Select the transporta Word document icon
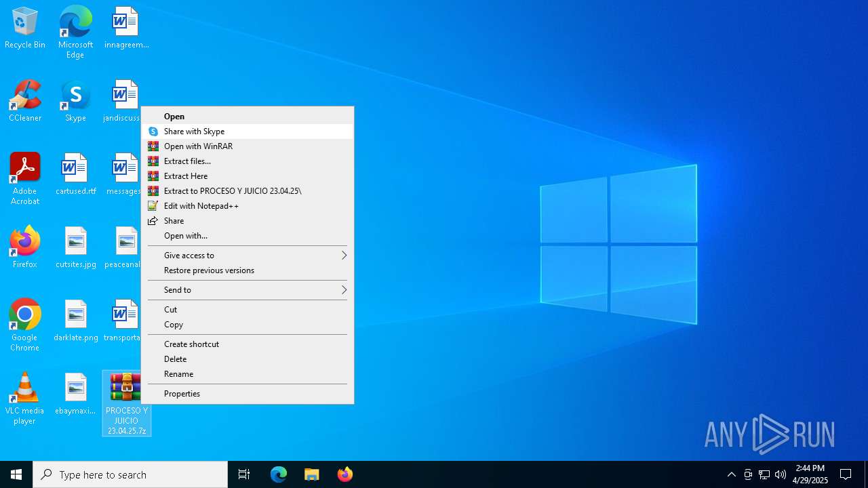The width and height of the screenshot is (868, 488). [122, 321]
